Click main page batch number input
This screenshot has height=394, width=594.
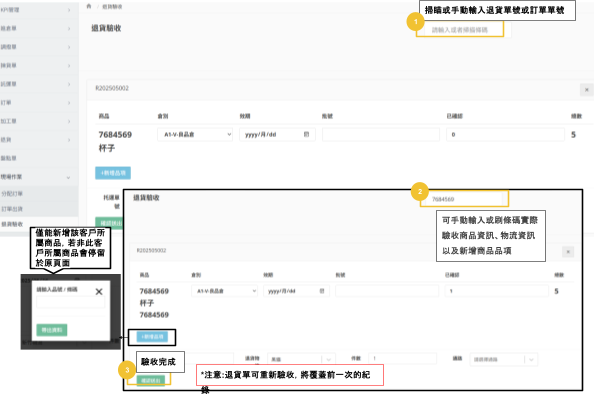point(381,134)
